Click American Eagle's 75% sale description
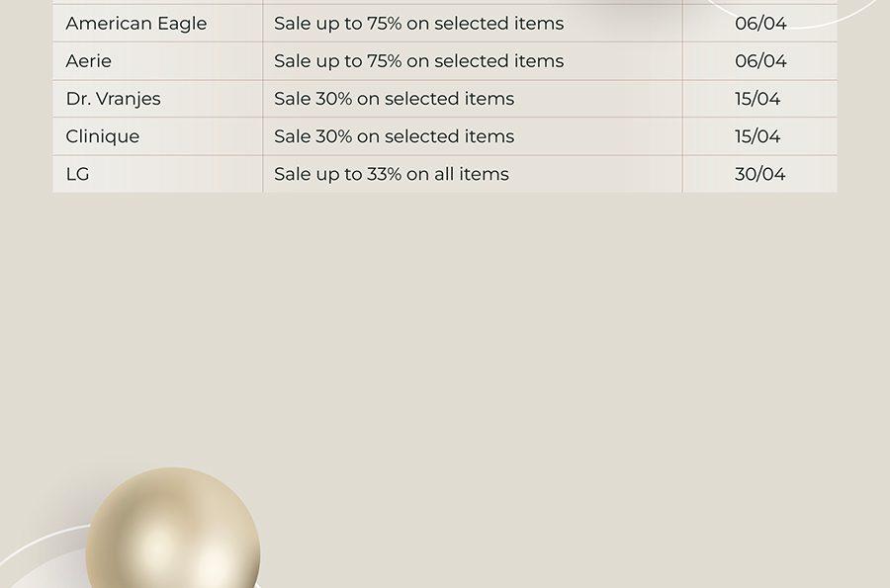 419,24
